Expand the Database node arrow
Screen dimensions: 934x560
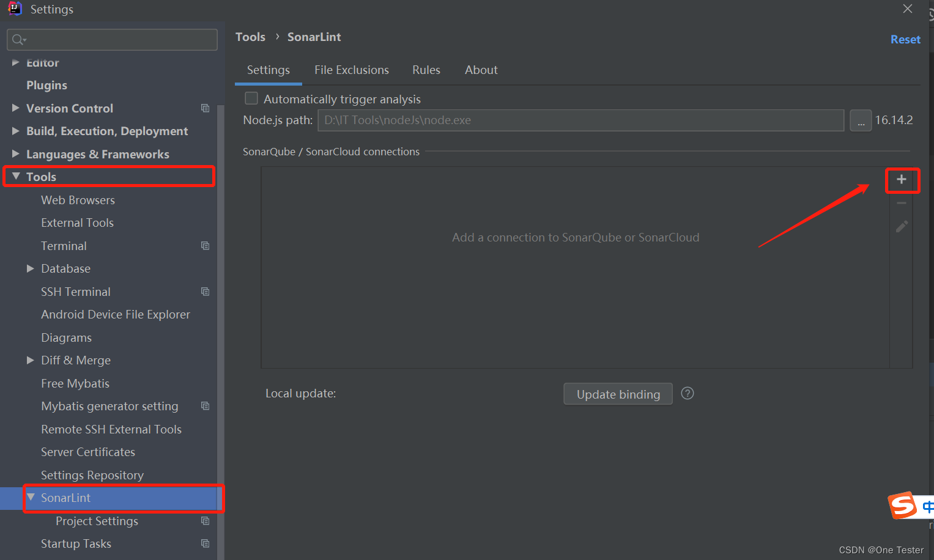tap(31, 268)
